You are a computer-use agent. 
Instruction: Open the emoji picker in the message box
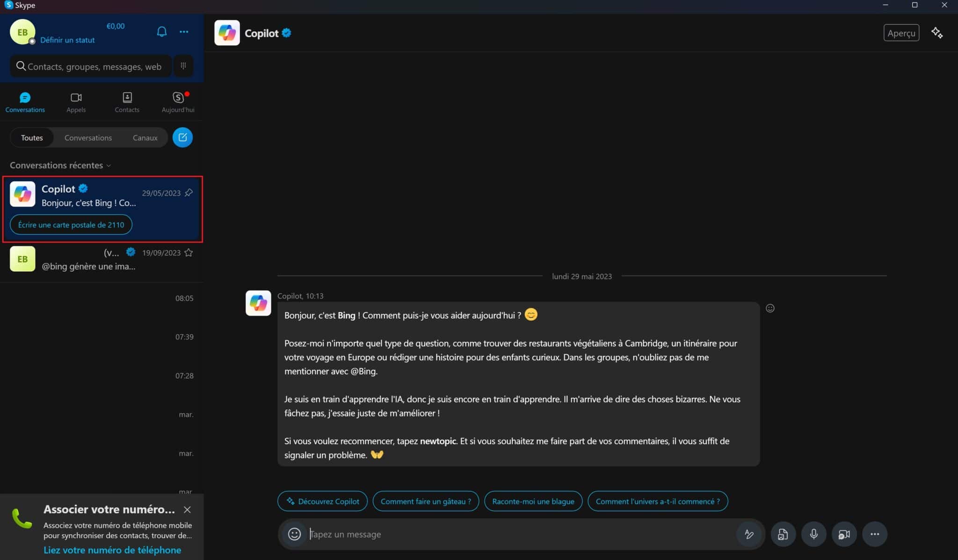pos(294,534)
